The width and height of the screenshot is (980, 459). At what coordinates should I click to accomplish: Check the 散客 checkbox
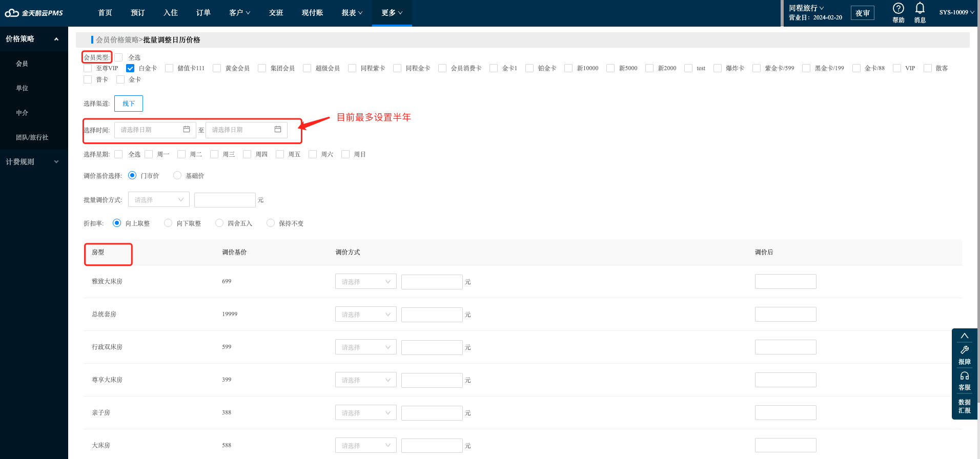(x=927, y=68)
